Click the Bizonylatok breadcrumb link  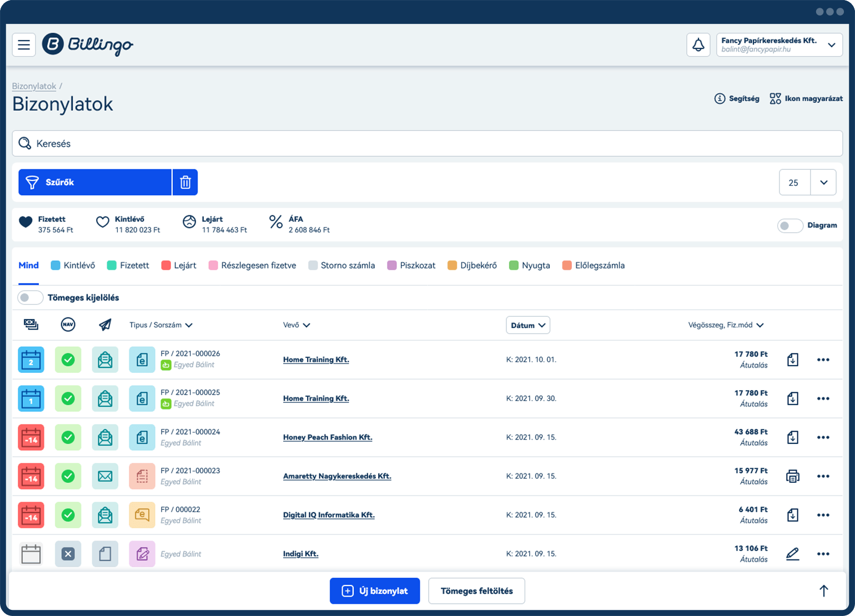point(34,86)
